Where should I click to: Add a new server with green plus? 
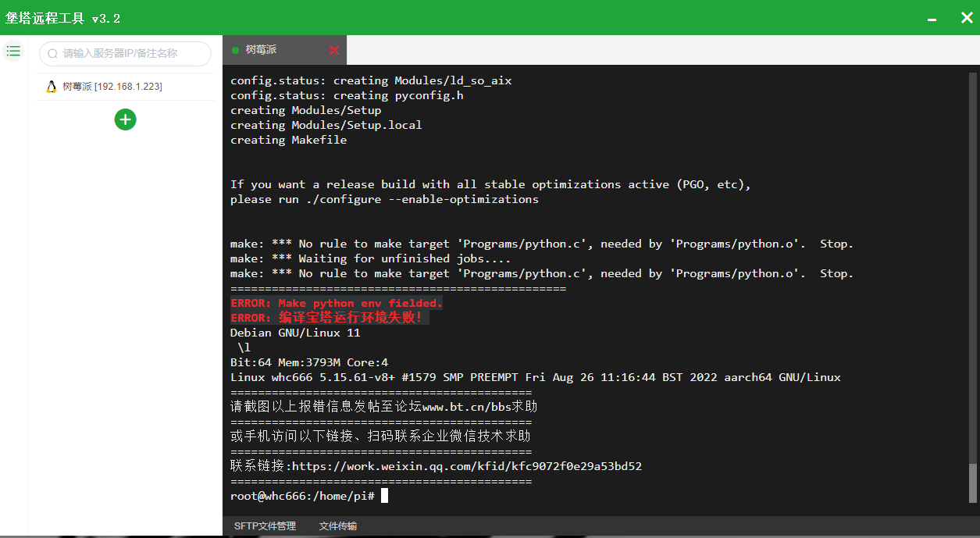[125, 119]
